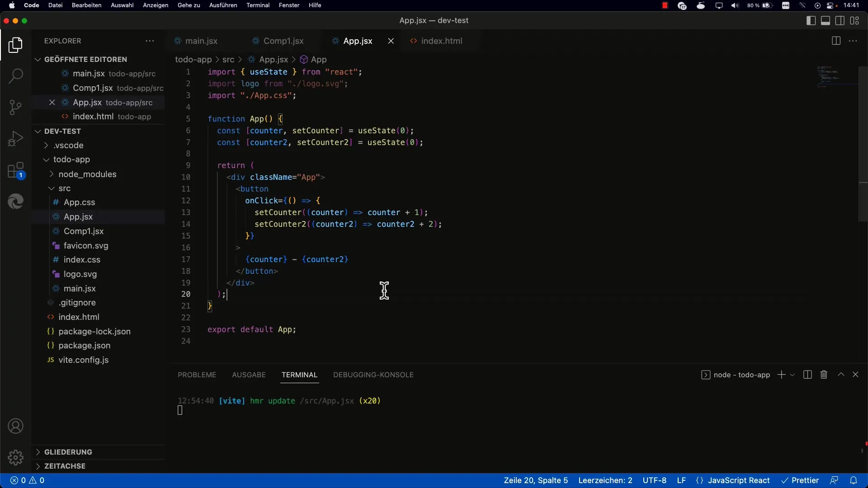This screenshot has height=488, width=868.
Task: Open the Explorer view in activity bar
Action: coord(15,45)
